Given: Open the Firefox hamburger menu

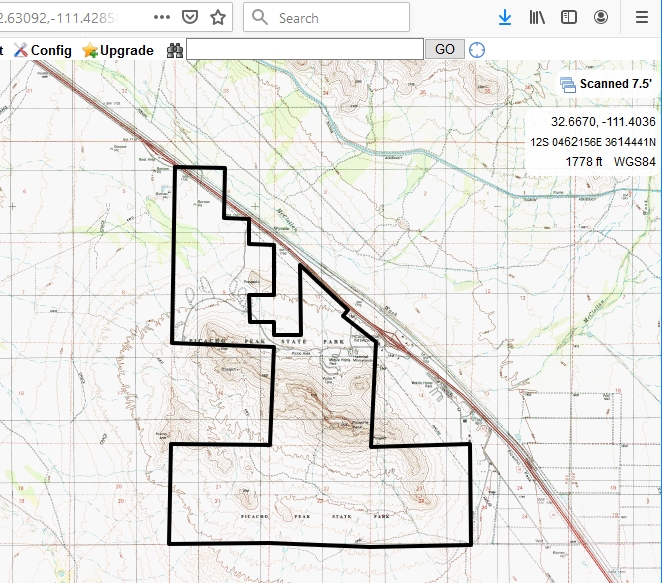Looking at the screenshot, I should [642, 17].
